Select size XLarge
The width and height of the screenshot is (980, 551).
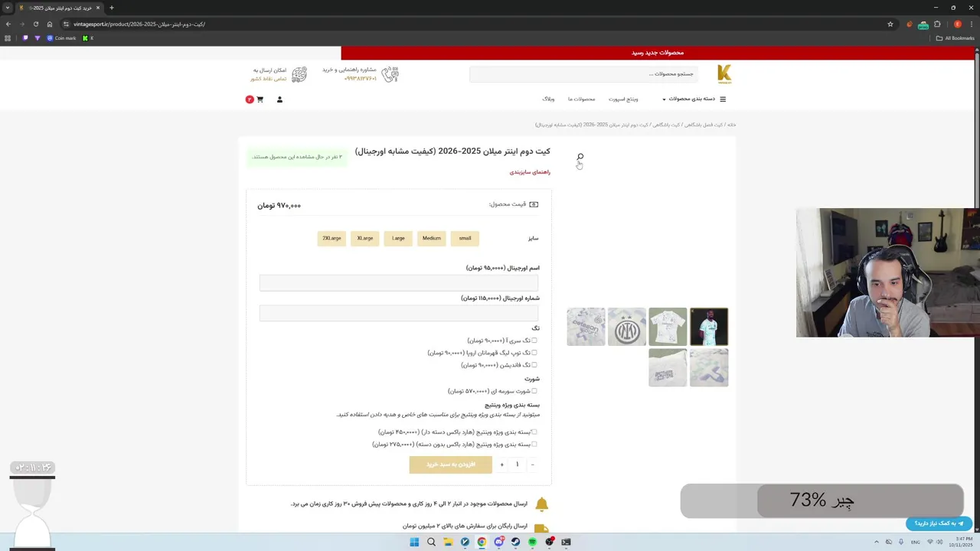[x=365, y=238]
